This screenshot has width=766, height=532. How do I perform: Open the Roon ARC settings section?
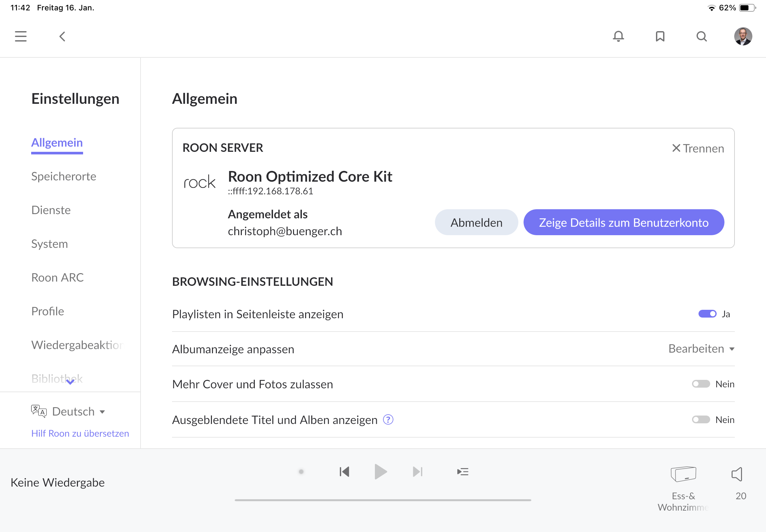(57, 277)
